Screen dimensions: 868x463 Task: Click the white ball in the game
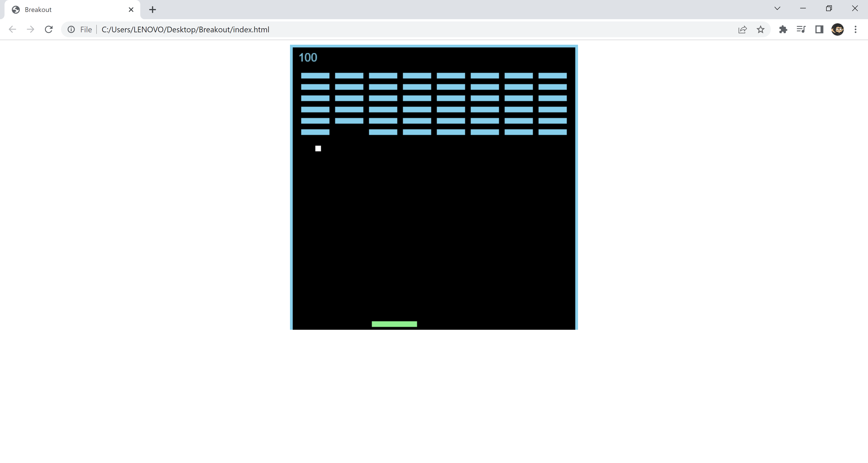point(318,148)
